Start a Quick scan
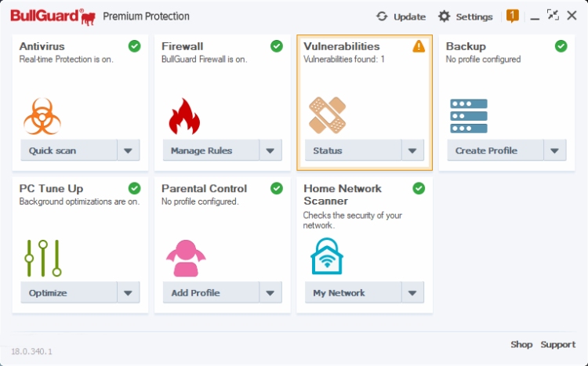The image size is (588, 366). 69,150
